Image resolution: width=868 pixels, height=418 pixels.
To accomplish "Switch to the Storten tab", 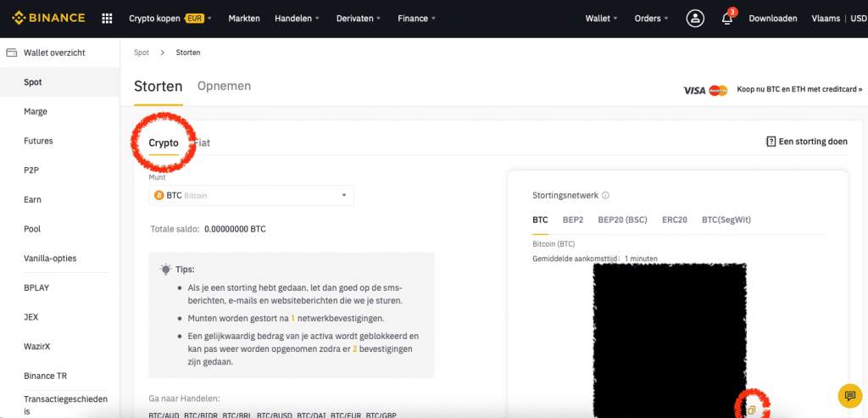I will (x=159, y=86).
